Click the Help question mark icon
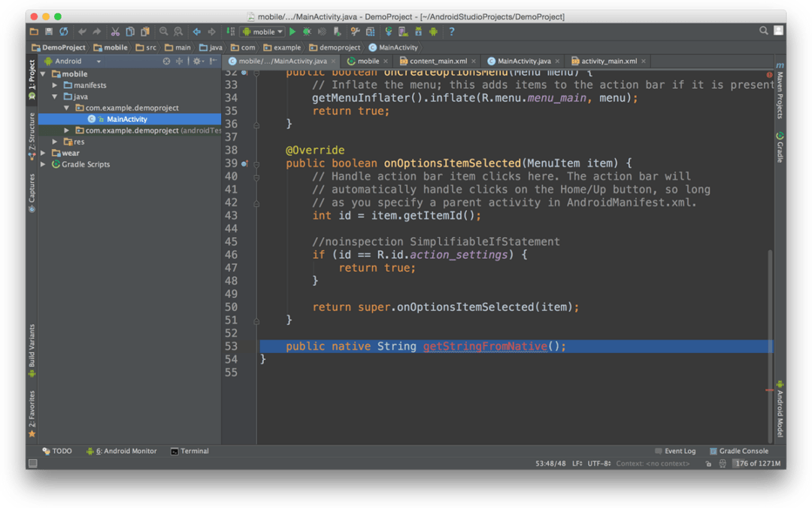 coord(452,32)
